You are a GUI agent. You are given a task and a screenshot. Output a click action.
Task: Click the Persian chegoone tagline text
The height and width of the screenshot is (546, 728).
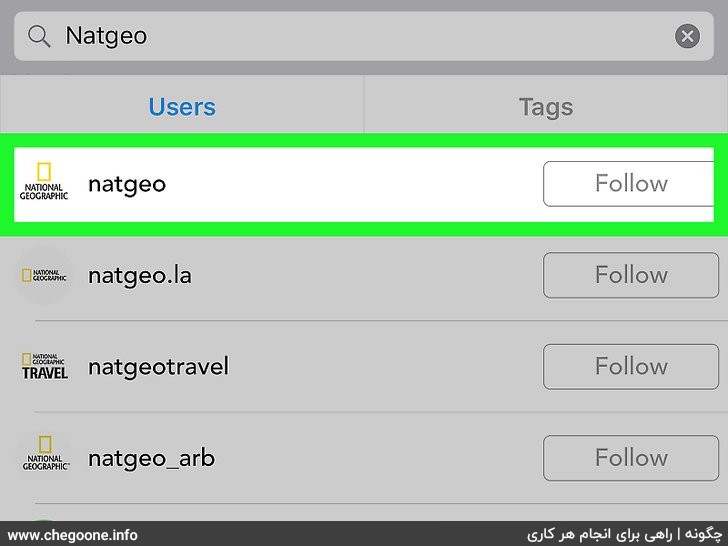[x=624, y=534]
